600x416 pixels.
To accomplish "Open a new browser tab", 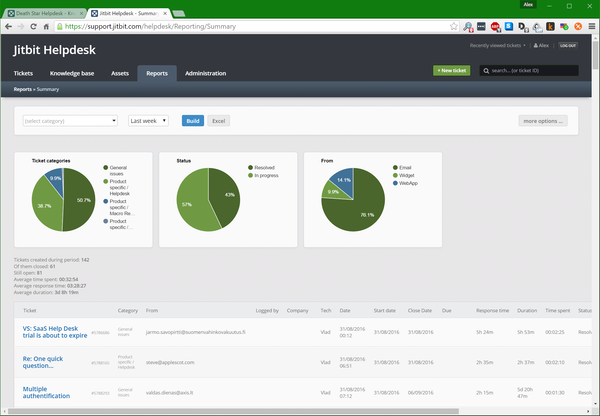I will coord(179,14).
